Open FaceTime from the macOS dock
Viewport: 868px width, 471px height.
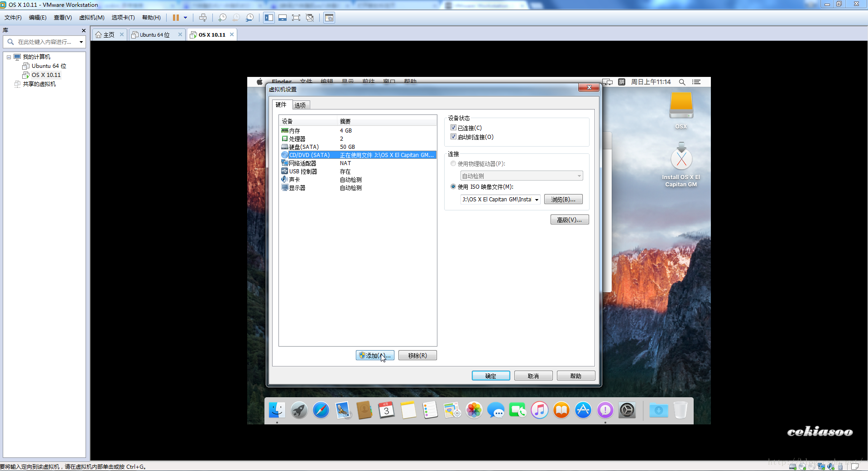pyautogui.click(x=518, y=410)
